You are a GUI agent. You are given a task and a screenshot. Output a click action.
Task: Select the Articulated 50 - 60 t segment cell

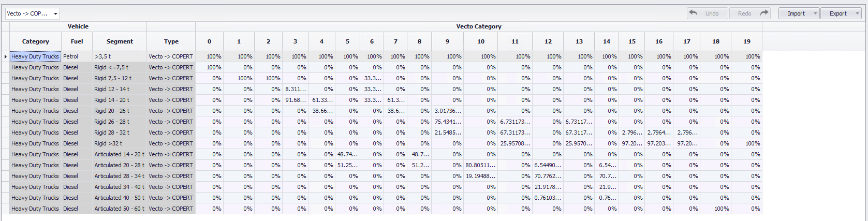[120, 209]
